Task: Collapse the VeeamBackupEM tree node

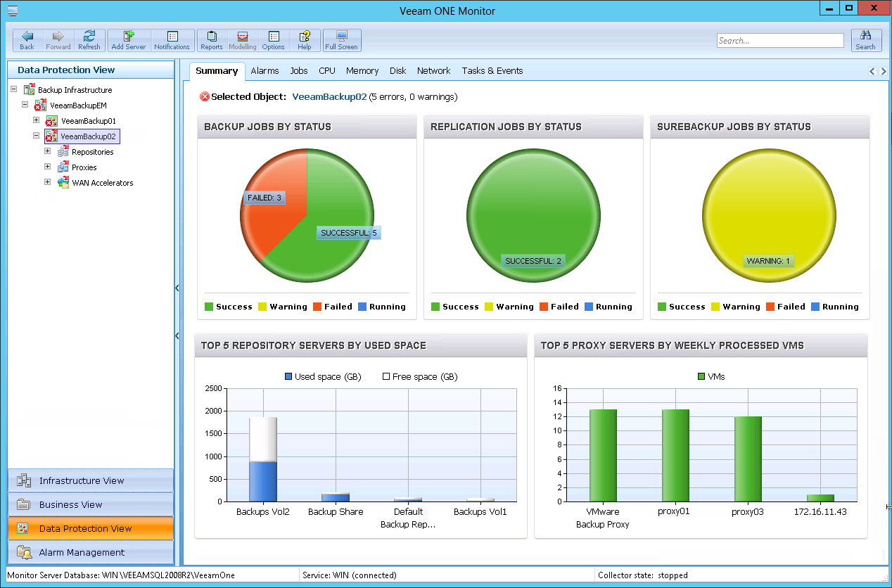Action: point(25,105)
